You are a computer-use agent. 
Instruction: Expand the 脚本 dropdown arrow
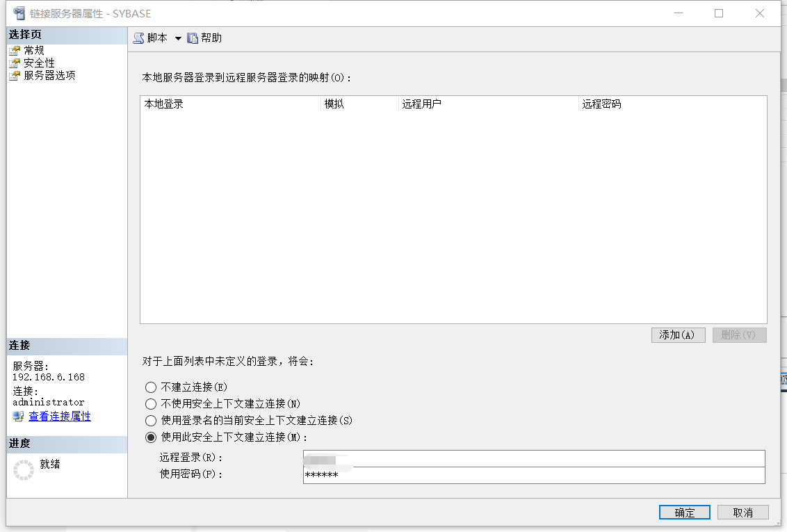pyautogui.click(x=178, y=38)
